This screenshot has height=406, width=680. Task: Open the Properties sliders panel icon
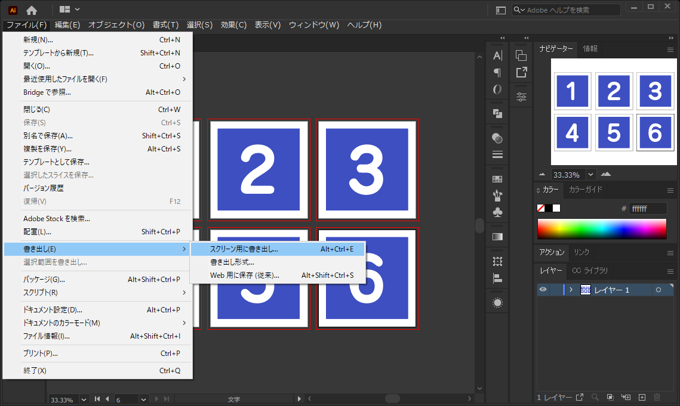521,97
